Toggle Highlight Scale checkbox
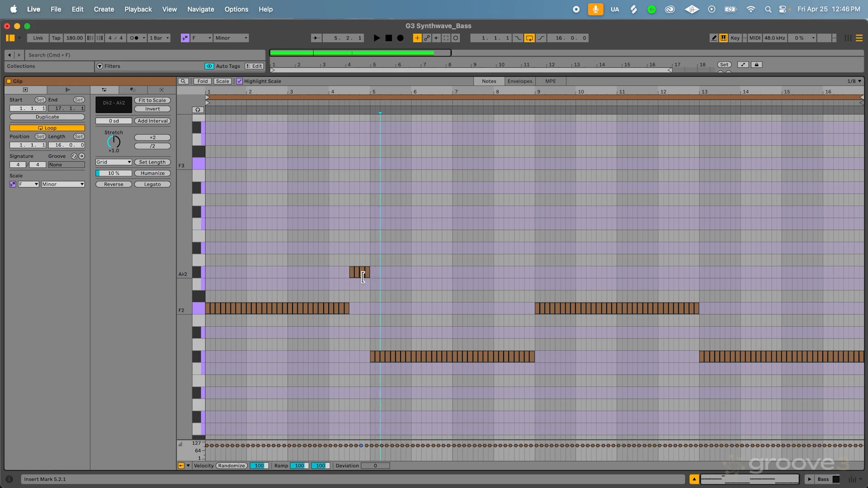This screenshot has height=488, width=868. click(x=240, y=81)
